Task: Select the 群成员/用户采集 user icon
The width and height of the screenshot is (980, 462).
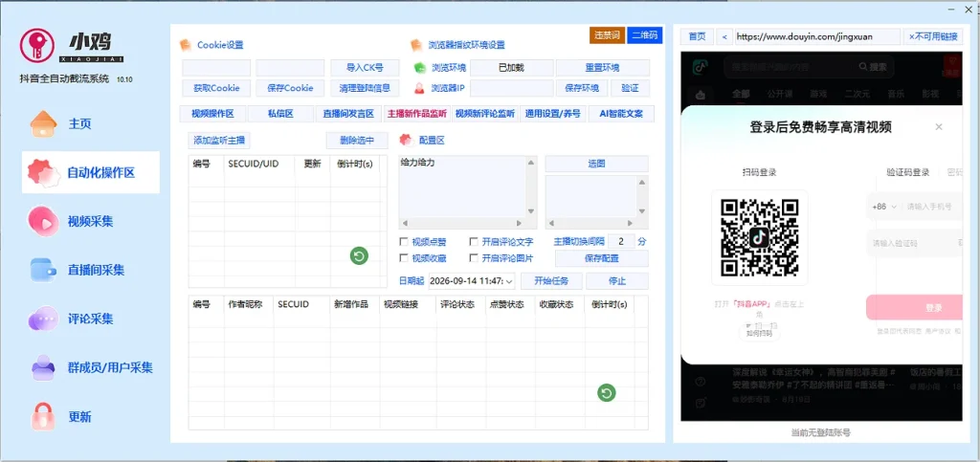Action: click(x=43, y=367)
